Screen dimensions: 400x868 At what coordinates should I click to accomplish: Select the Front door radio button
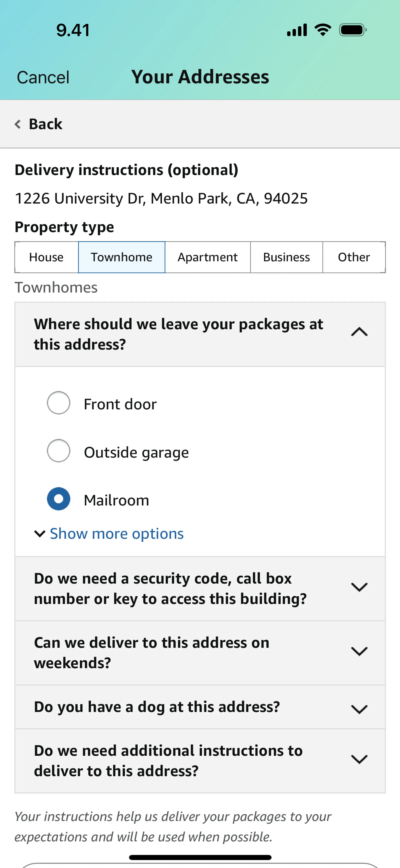59,403
